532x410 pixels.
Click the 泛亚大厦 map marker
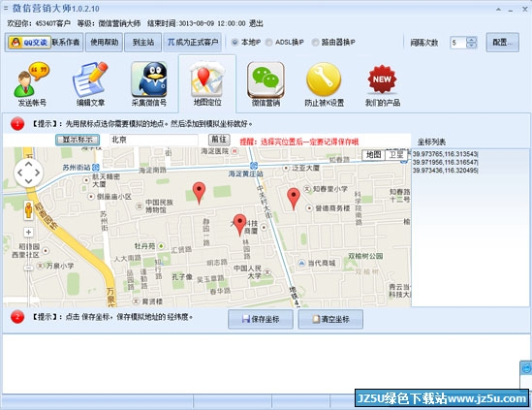coord(287,168)
